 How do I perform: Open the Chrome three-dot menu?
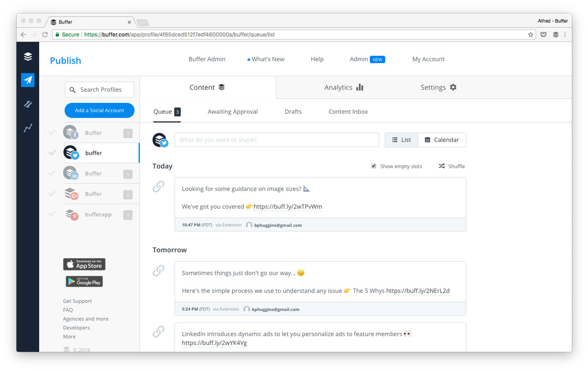pos(565,35)
